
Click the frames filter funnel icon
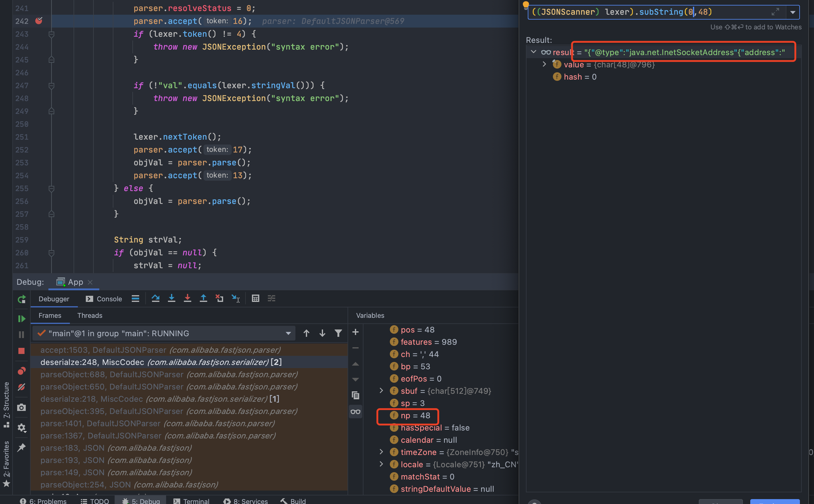(x=338, y=333)
